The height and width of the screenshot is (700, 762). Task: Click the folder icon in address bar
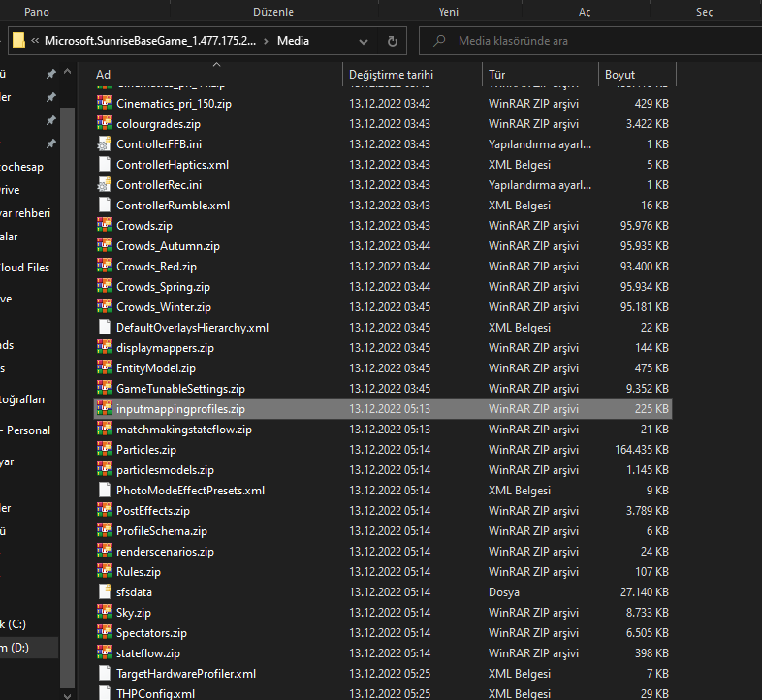tap(18, 41)
